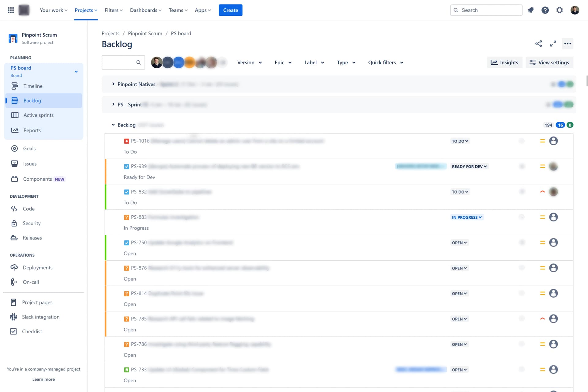
Task: Open the Filters menu
Action: (114, 10)
